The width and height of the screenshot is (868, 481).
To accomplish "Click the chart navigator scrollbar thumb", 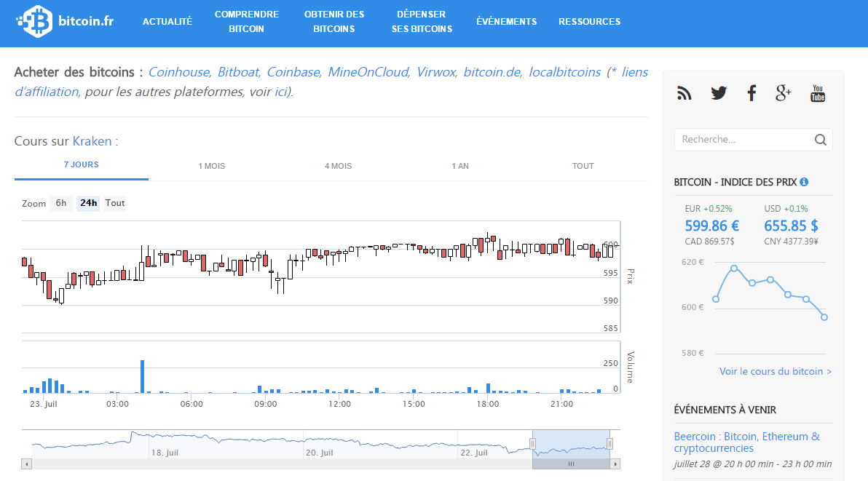I will (x=572, y=464).
